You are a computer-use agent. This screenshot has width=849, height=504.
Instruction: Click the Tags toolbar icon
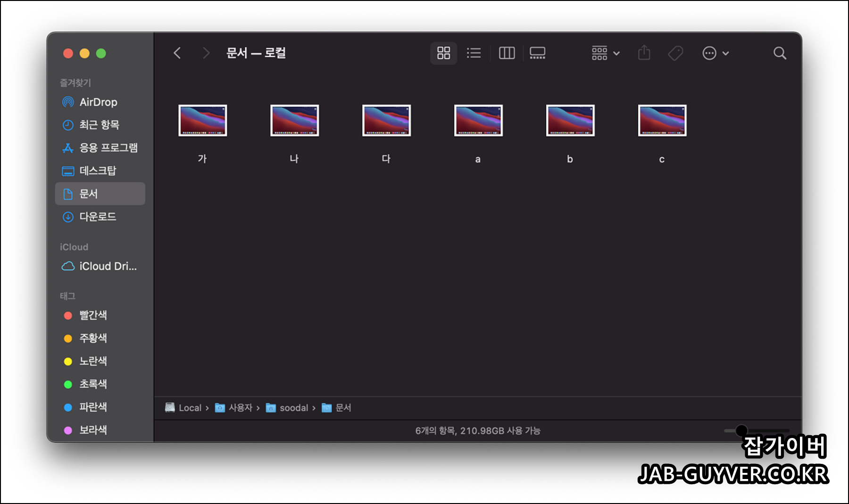675,53
